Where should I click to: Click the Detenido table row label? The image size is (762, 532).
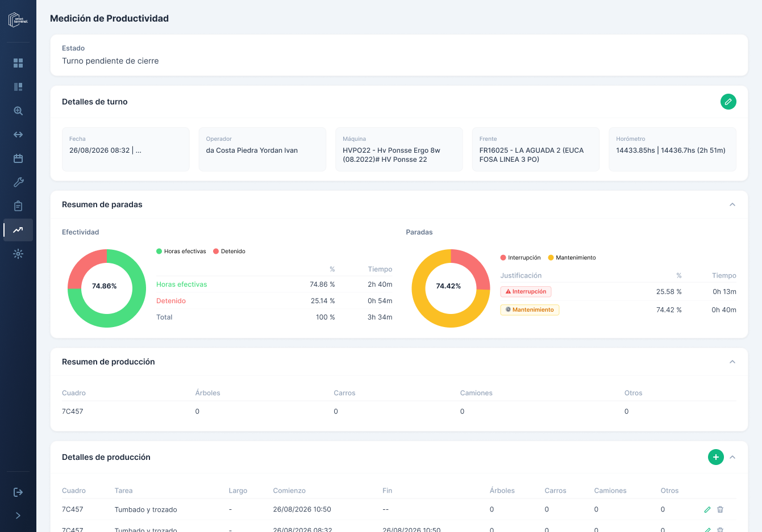171,301
